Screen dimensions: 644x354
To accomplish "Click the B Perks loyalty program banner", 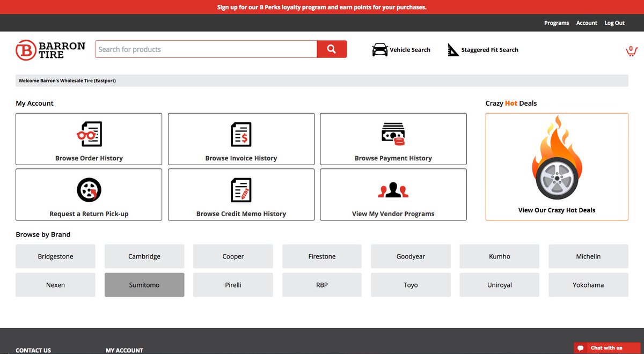I will [x=322, y=7].
